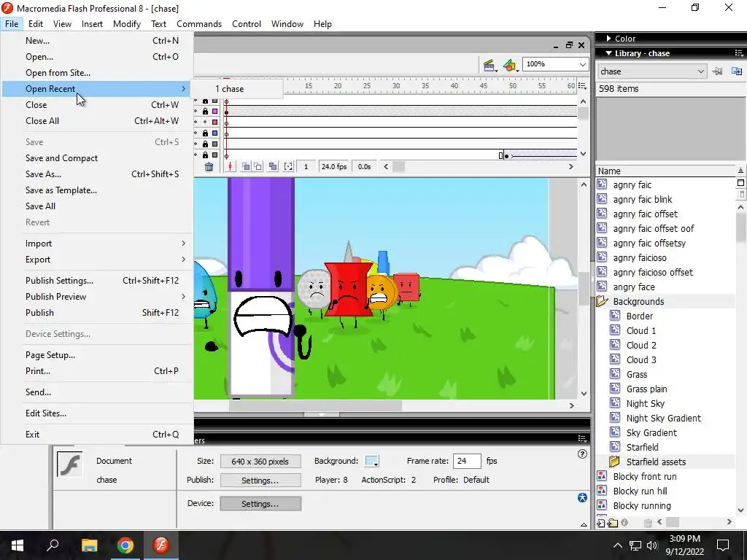Toggle lock on the blue outline layer
The width and height of the screenshot is (747, 560).
tap(205, 133)
